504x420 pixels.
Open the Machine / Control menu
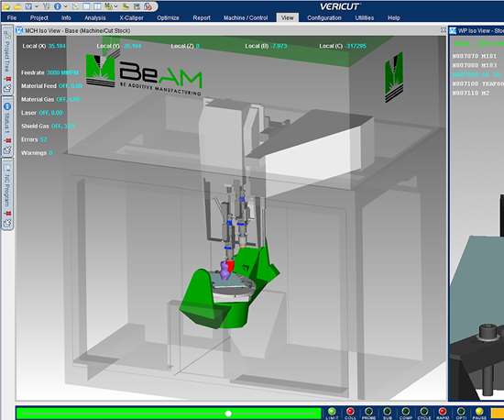(x=246, y=18)
